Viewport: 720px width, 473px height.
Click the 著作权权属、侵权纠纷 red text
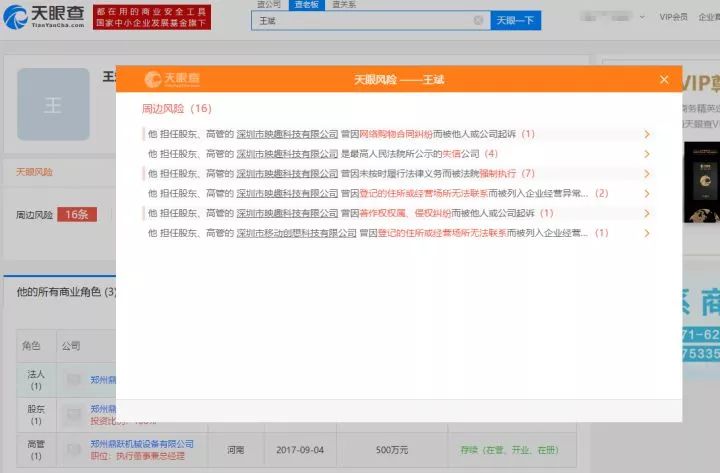click(405, 214)
